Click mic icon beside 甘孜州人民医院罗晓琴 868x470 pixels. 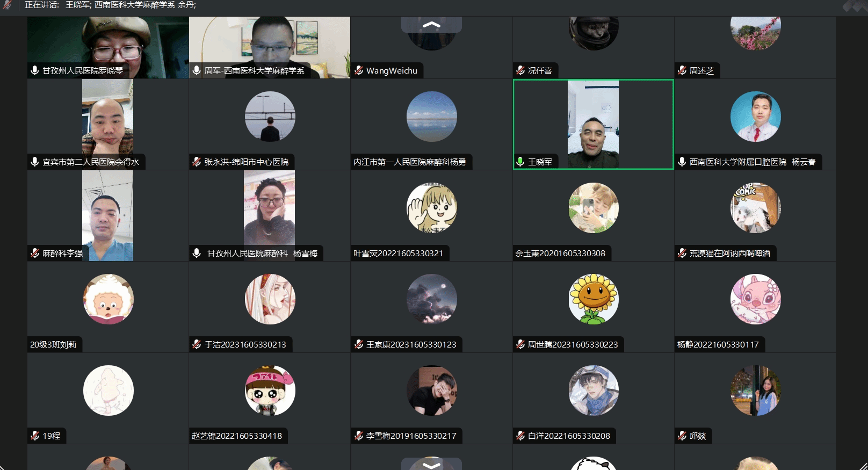tap(35, 70)
